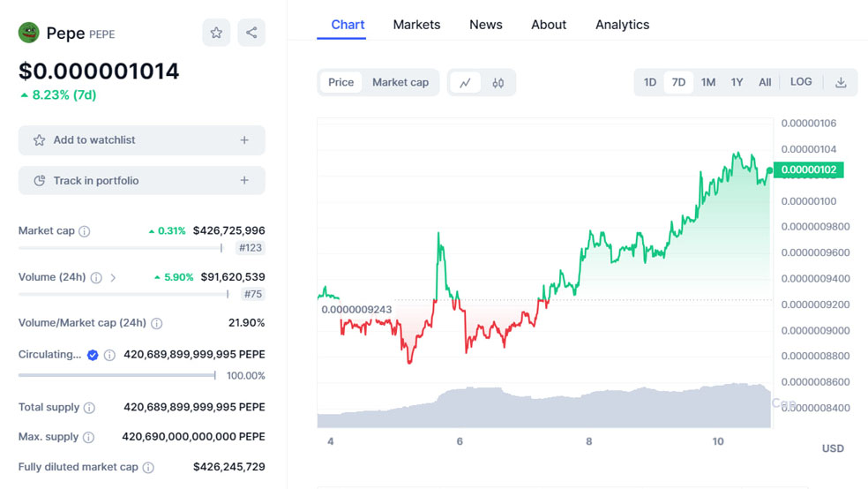The height and width of the screenshot is (489, 868).
Task: Toggle chart to Market cap view
Action: tap(400, 82)
